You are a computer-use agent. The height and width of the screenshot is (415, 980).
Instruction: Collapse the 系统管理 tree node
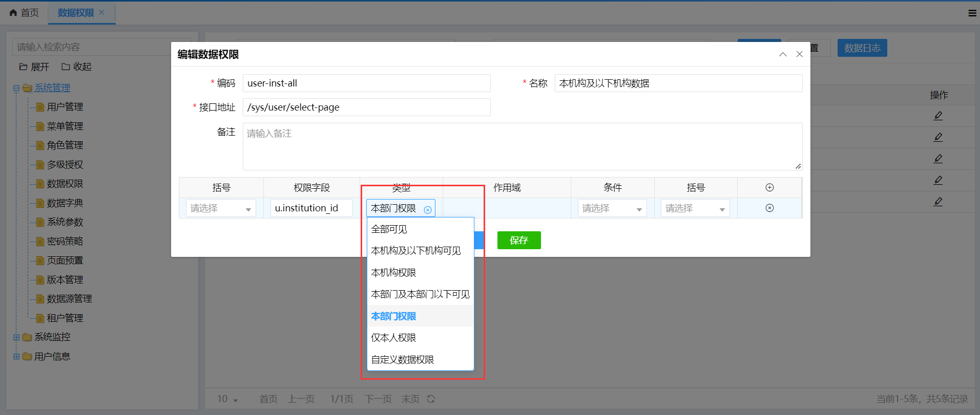[x=16, y=88]
